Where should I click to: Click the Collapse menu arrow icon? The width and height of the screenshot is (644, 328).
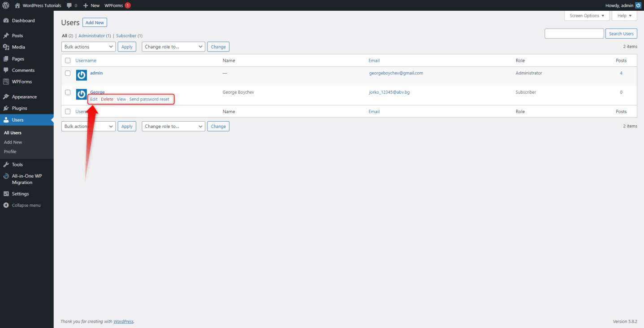coord(6,205)
